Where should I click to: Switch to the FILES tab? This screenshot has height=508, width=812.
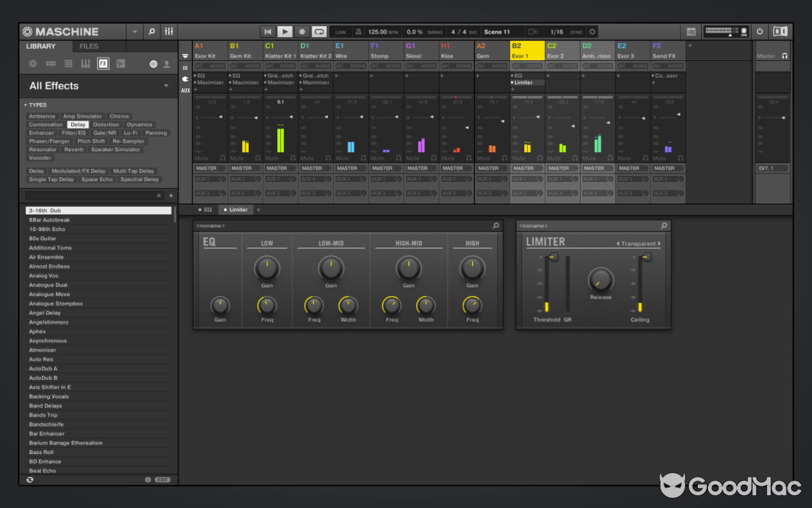coord(98,46)
